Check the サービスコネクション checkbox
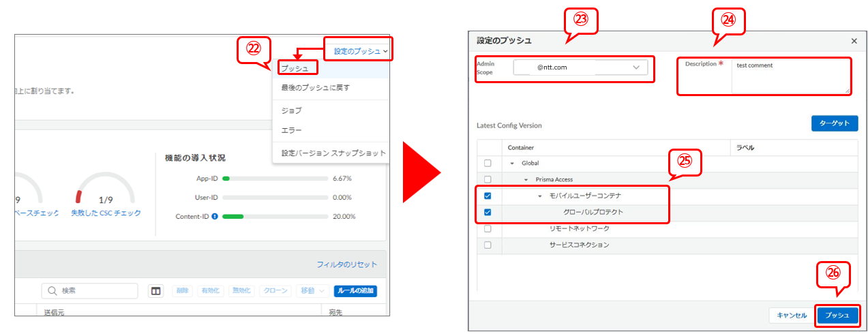The height and width of the screenshot is (334, 868). (x=487, y=245)
